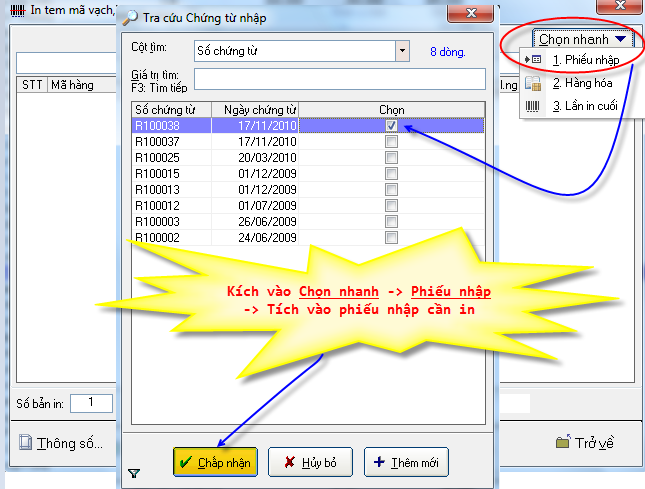Tick the checkbox for receipt R100037
Image resolution: width=645 pixels, height=489 pixels.
point(391,142)
